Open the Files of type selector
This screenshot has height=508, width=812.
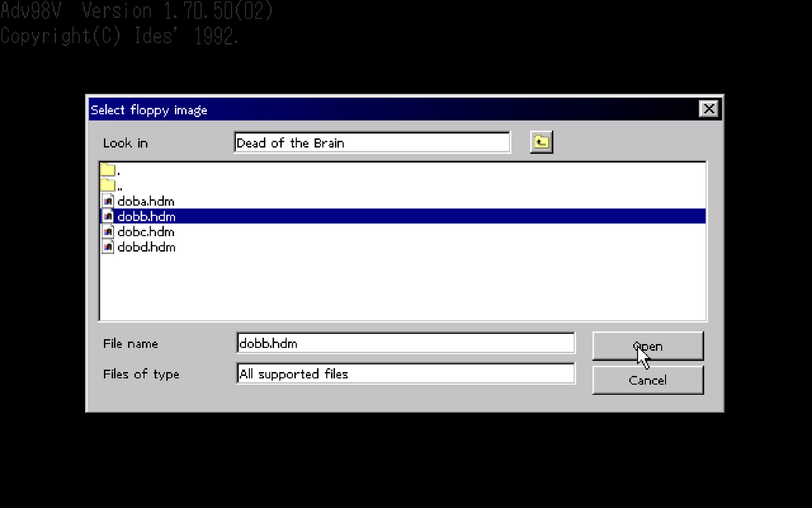click(x=405, y=373)
